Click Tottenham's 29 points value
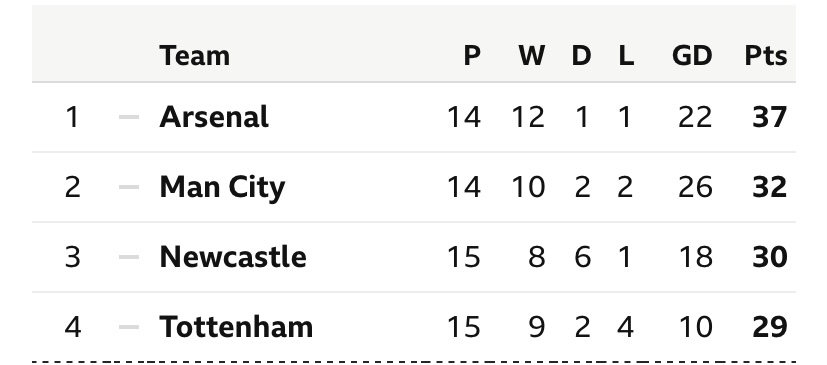 [x=770, y=327]
